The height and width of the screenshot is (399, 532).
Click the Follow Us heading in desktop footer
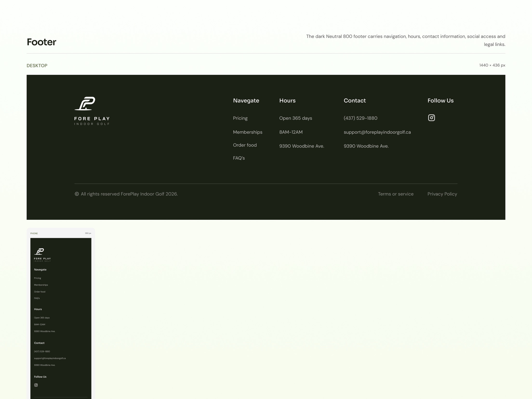click(440, 101)
